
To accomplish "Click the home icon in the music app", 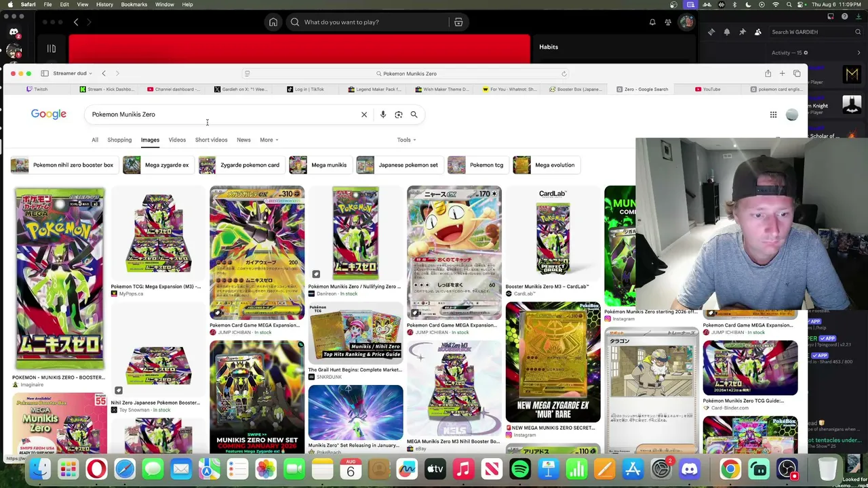I will click(273, 22).
